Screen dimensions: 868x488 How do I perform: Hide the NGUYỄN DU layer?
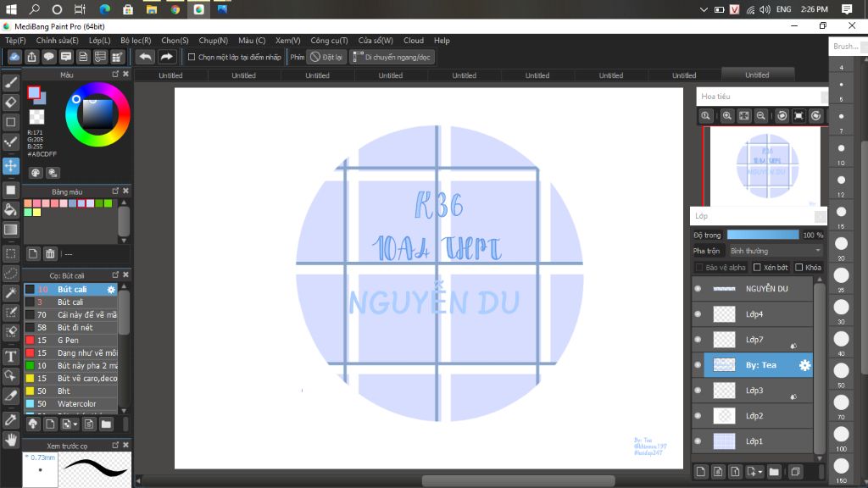click(x=698, y=289)
